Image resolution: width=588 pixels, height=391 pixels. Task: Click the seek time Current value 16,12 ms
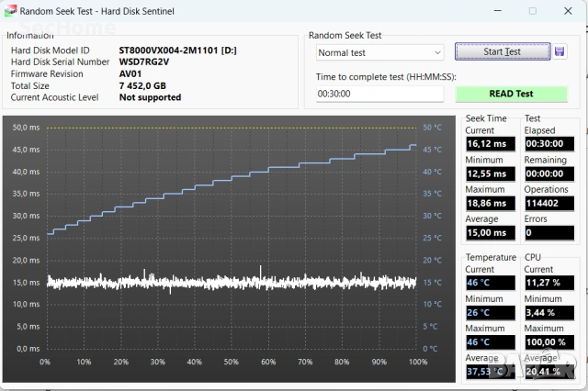click(x=491, y=144)
